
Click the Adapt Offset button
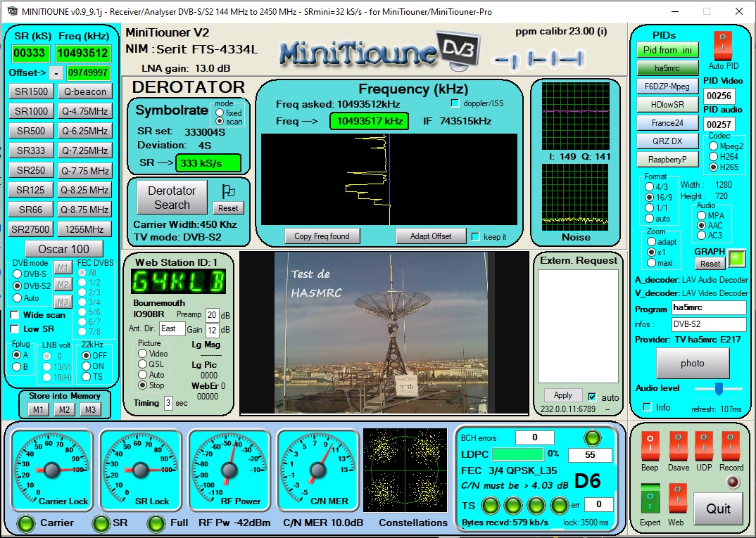(431, 236)
